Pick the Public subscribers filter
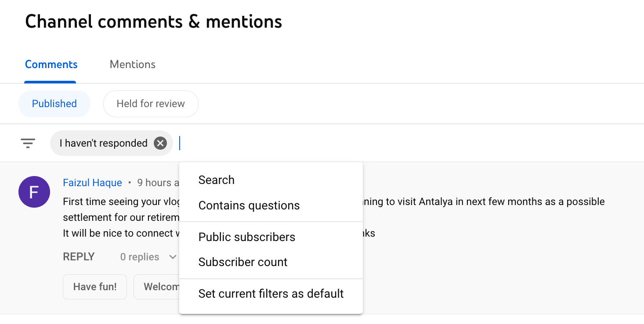644x324 pixels. [247, 237]
